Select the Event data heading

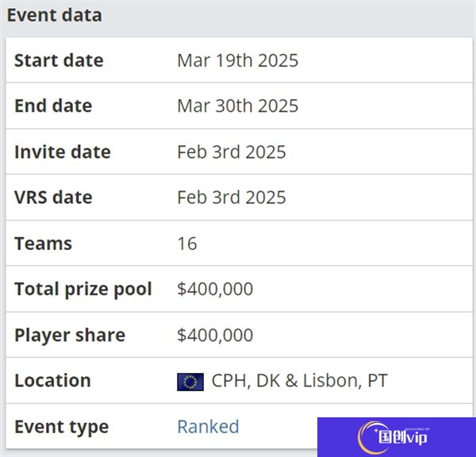[54, 15]
